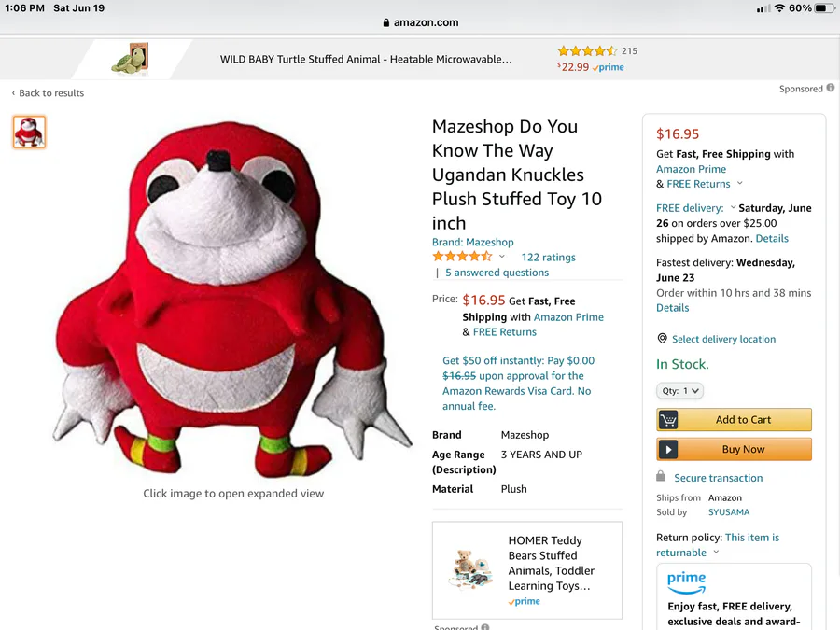Click the star rating icons under Brand

[x=462, y=257]
